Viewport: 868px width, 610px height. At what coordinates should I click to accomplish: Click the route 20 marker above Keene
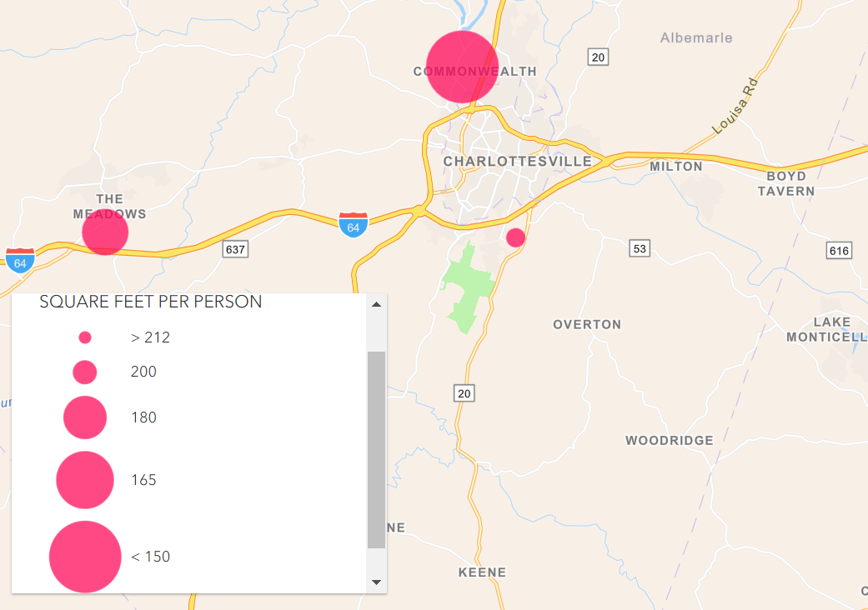pyautogui.click(x=464, y=393)
